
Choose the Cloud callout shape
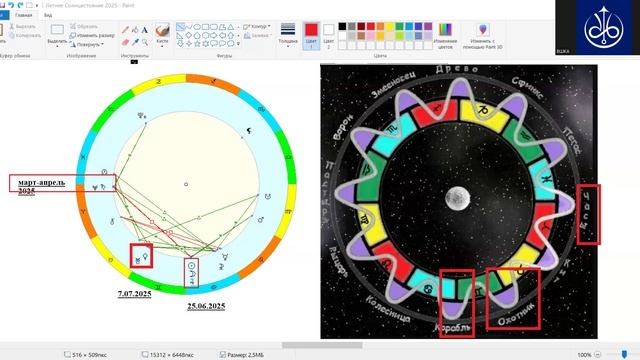coord(231,44)
